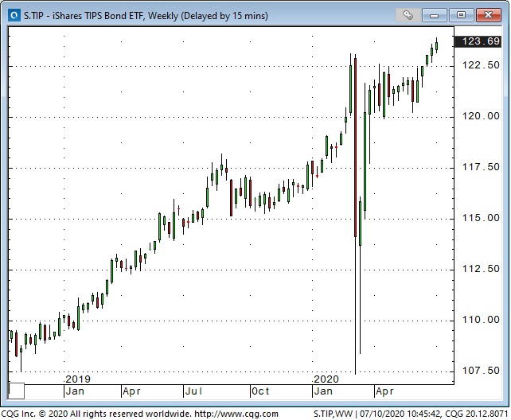Click the chart title S.TIP iShares TIPS Bond ETF

click(x=146, y=16)
